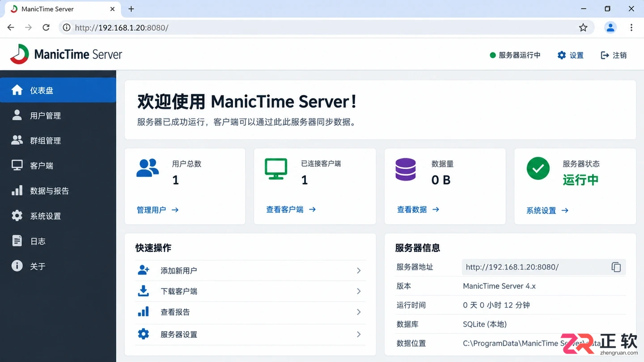Click the version value ManicTime Server 4.x
The width and height of the screenshot is (644, 362).
click(x=499, y=286)
